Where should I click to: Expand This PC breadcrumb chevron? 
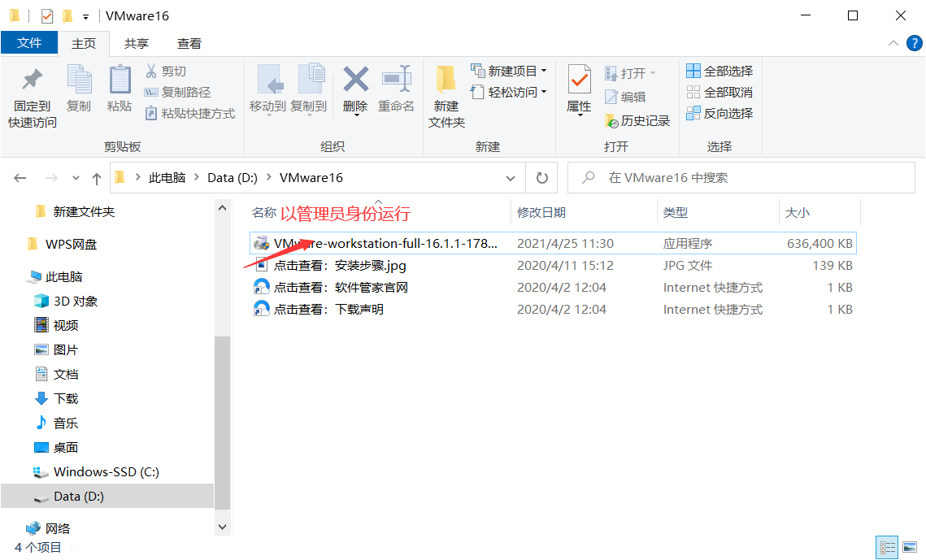point(197,177)
